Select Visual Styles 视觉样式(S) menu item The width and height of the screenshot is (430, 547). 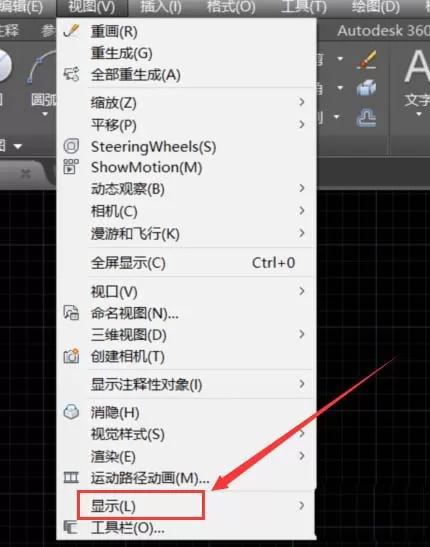tap(187, 434)
